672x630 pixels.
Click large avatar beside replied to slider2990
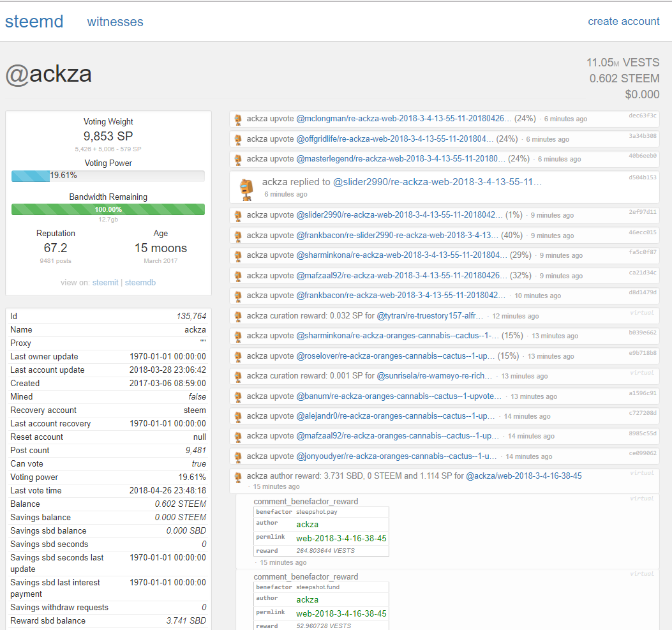click(246, 190)
